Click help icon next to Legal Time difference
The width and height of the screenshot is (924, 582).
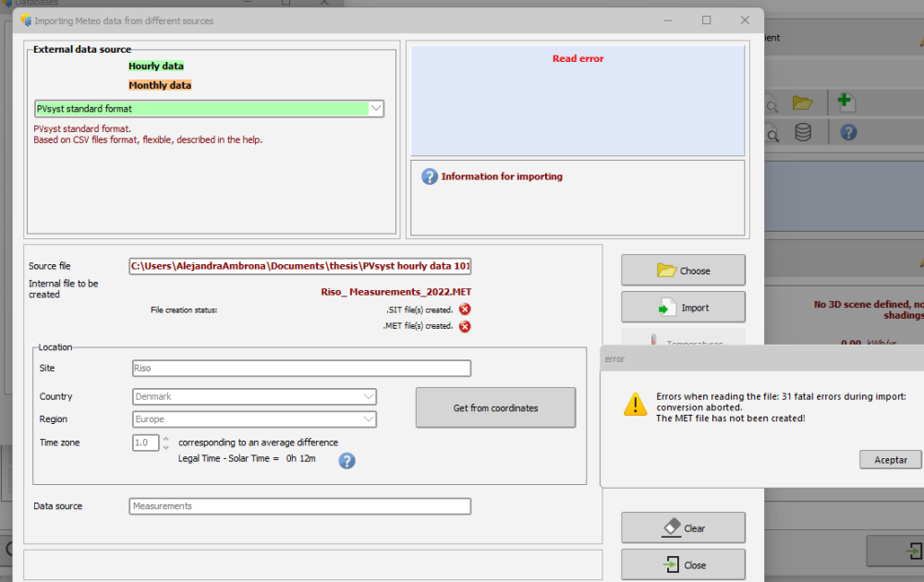pos(346,460)
